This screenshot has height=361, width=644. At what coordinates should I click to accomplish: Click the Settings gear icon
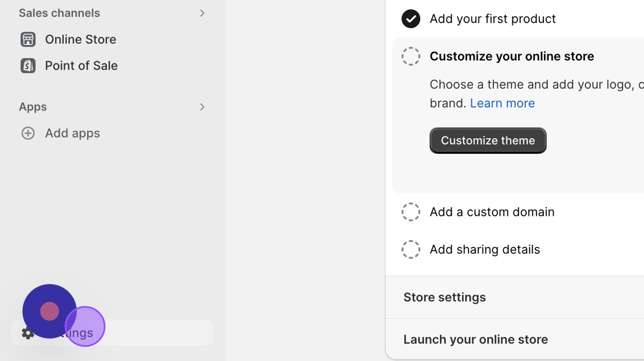point(27,333)
